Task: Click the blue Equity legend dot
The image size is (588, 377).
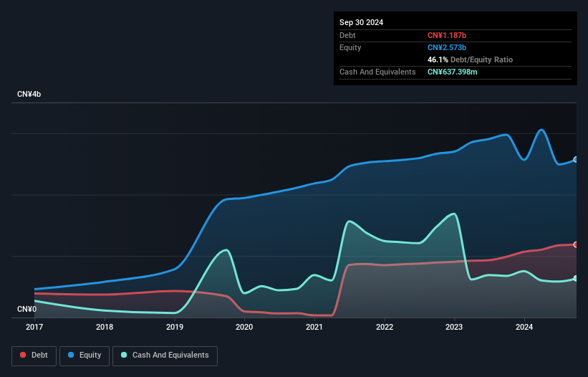Action: point(71,355)
